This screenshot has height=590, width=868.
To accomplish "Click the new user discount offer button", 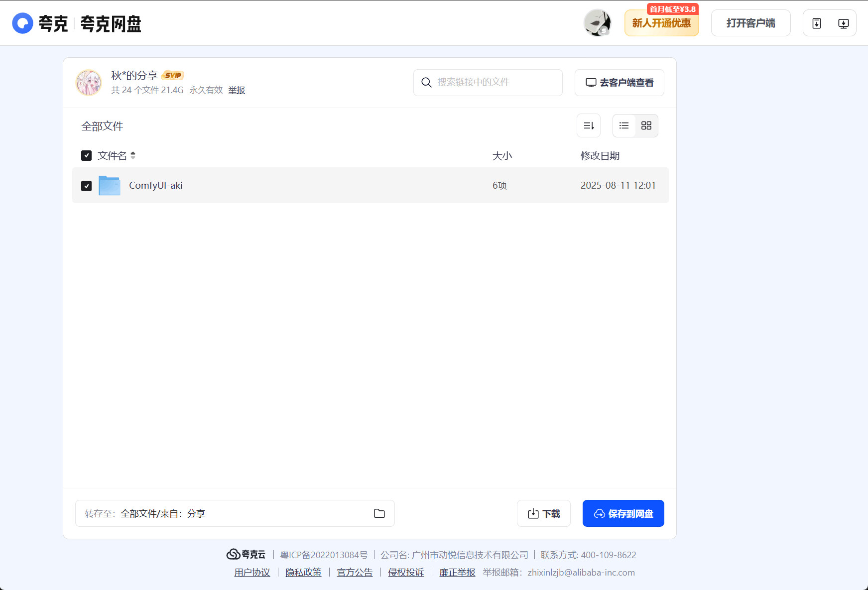I will click(x=662, y=23).
